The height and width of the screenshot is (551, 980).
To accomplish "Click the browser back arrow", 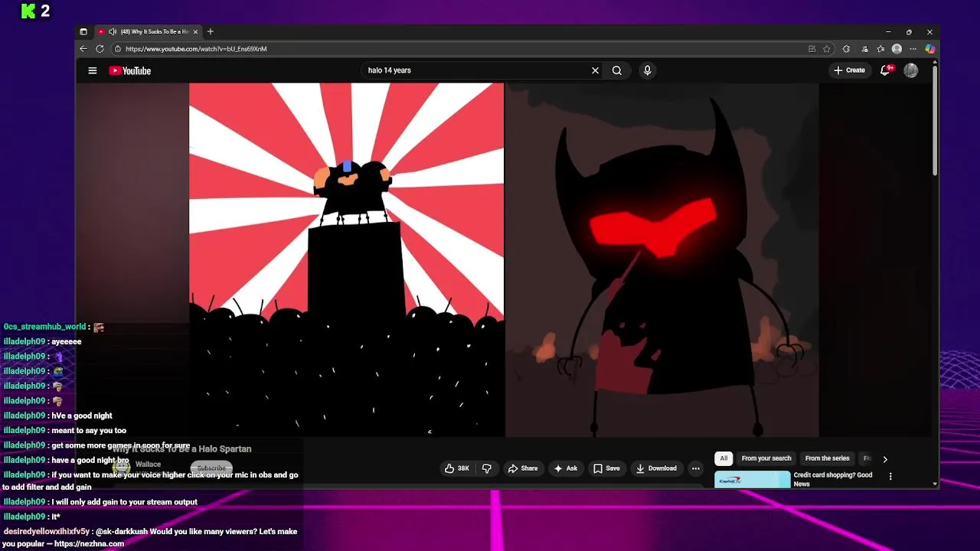I will coord(83,49).
